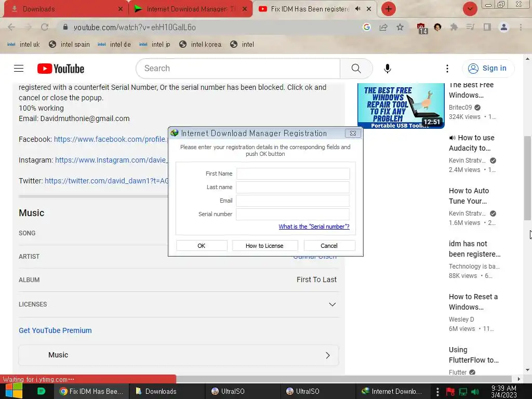This screenshot has width=532, height=399.
Task: Go to YouTube home logo
Action: click(x=61, y=69)
